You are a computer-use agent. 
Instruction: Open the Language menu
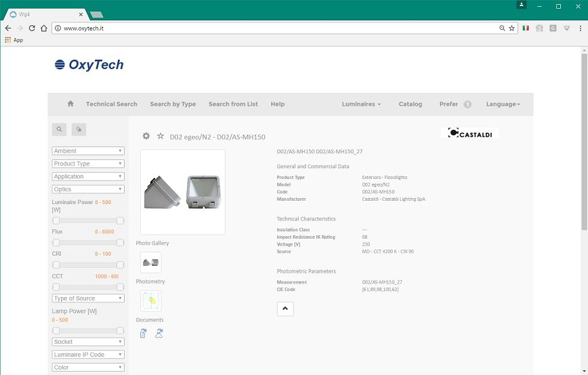click(503, 104)
